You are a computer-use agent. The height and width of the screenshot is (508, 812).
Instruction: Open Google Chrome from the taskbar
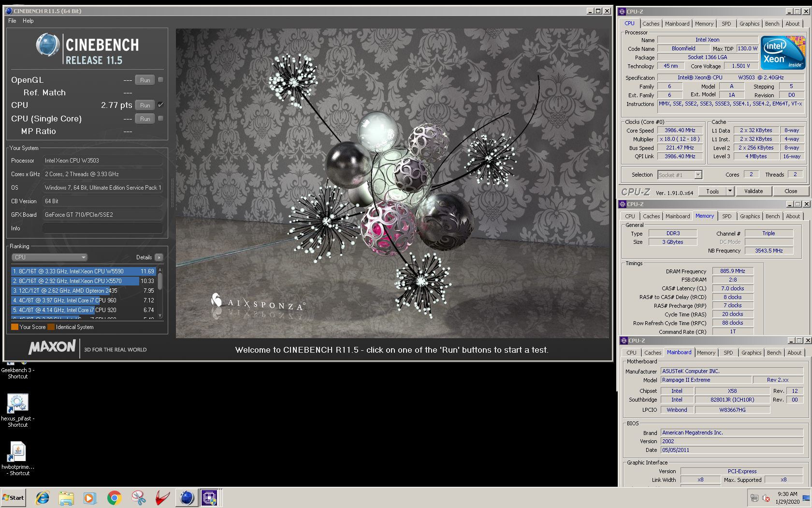pyautogui.click(x=114, y=497)
